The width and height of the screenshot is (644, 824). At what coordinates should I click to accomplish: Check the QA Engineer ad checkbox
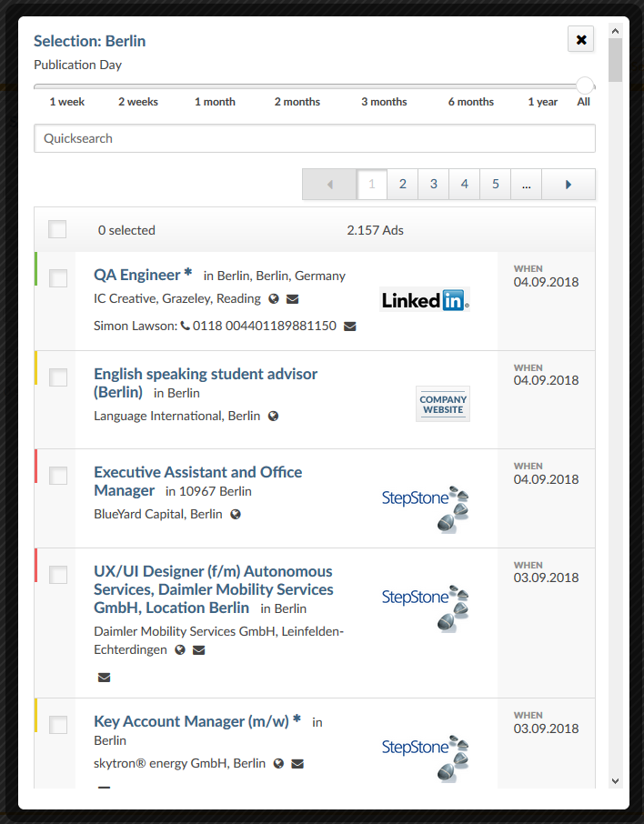(x=58, y=278)
